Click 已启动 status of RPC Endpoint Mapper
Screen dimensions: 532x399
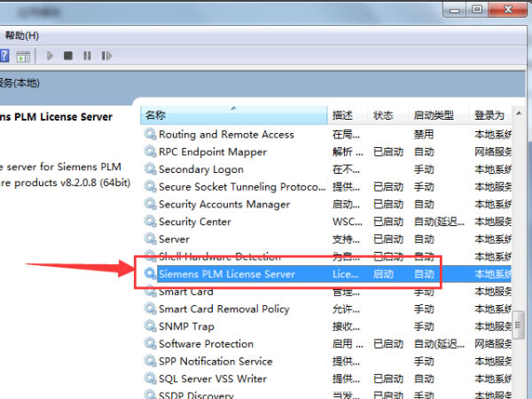[x=388, y=152]
